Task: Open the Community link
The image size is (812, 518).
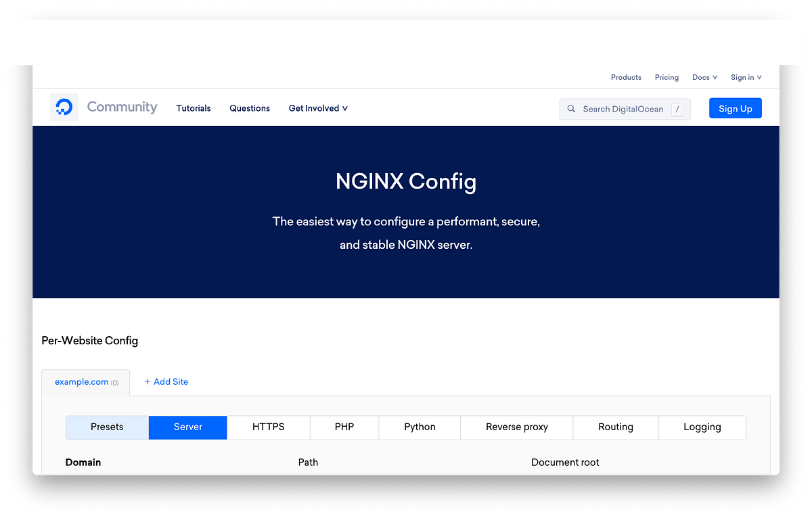Action: click(122, 107)
